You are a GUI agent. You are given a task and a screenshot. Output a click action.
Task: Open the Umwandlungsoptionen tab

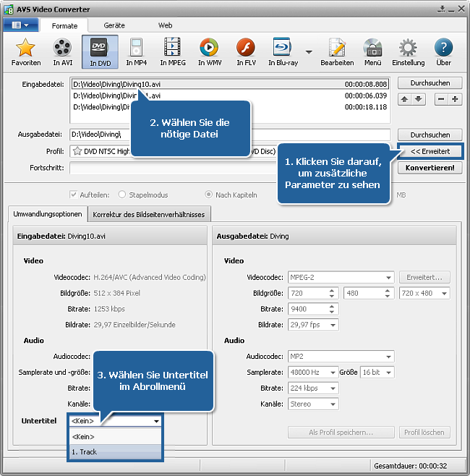[x=48, y=214]
